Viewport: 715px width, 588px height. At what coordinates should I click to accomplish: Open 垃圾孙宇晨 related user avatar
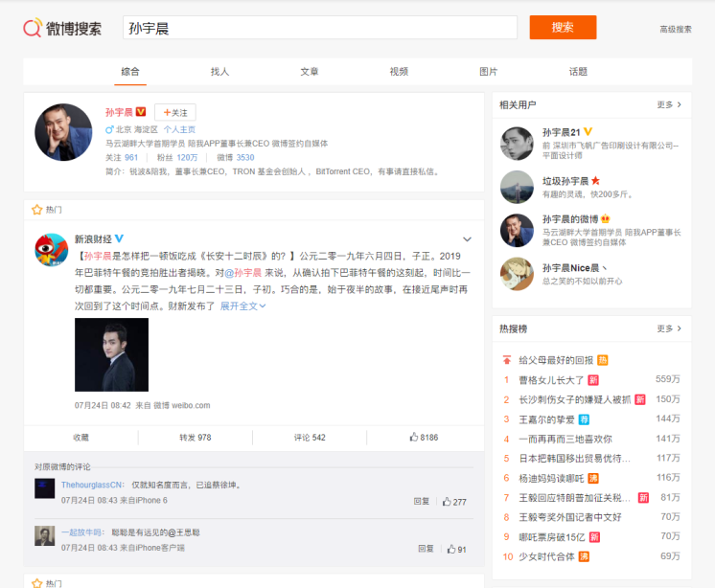point(517,187)
